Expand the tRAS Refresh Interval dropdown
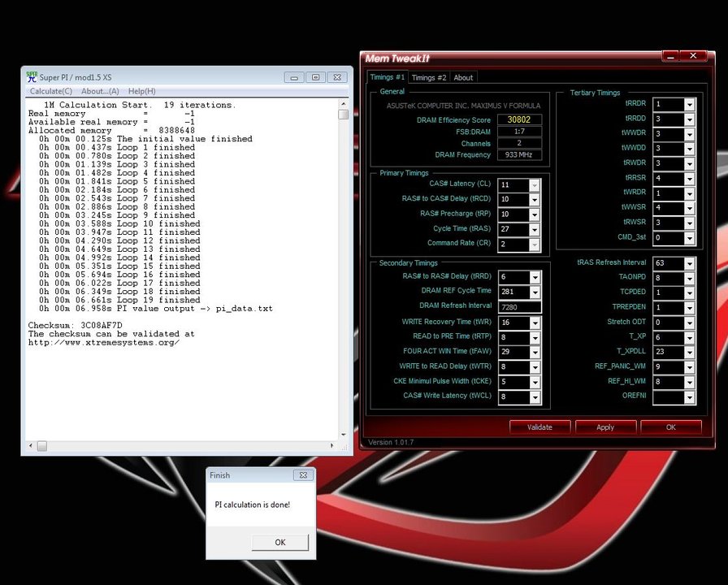Image resolution: width=728 pixels, height=585 pixels. (690, 263)
